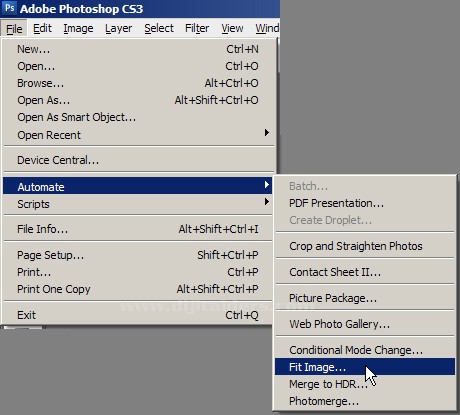
Task: Open the View menu
Action: tap(232, 29)
